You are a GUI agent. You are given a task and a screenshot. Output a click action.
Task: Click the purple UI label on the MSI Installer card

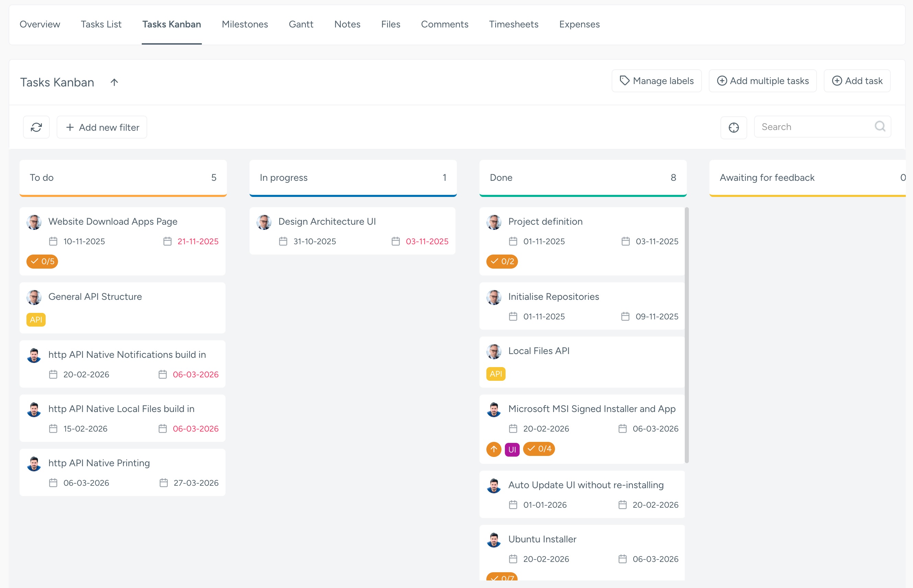click(512, 449)
